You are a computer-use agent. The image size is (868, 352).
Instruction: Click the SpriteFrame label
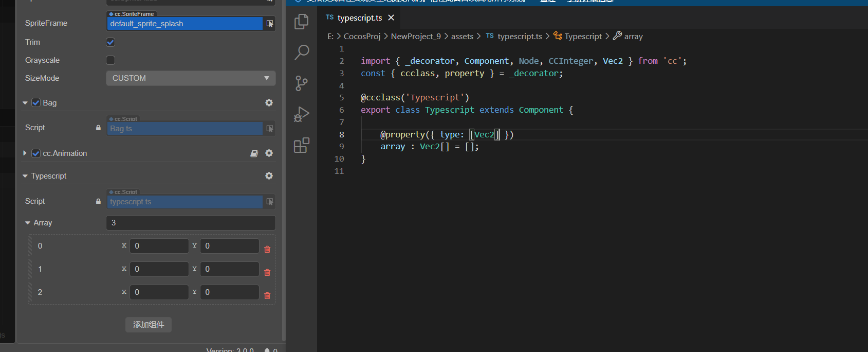tap(46, 23)
